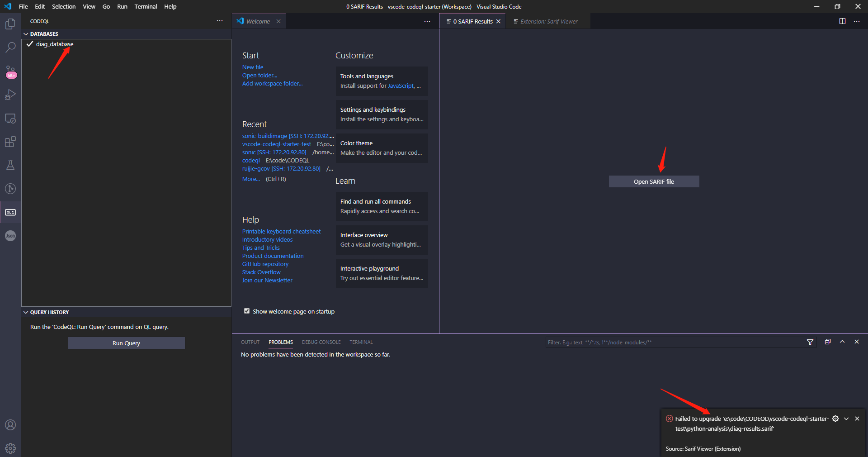Viewport: 868px width, 457px height.
Task: Click the Open SARIF file button
Action: pyautogui.click(x=654, y=181)
